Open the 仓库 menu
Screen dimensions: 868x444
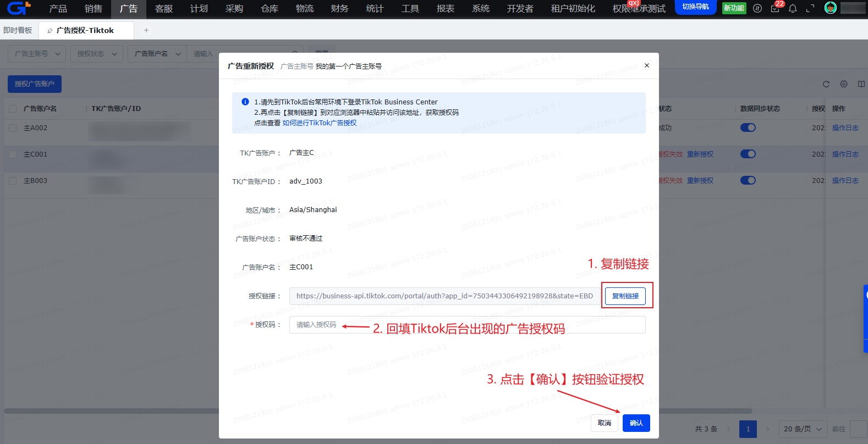tap(270, 9)
